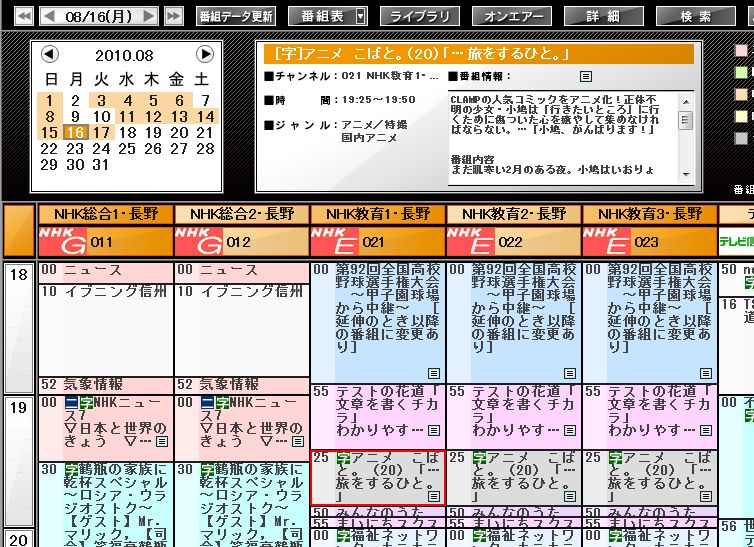Viewport: 754px width, 547px height.
Task: Open the 番組表 dropdown arrow
Action: pos(361,16)
